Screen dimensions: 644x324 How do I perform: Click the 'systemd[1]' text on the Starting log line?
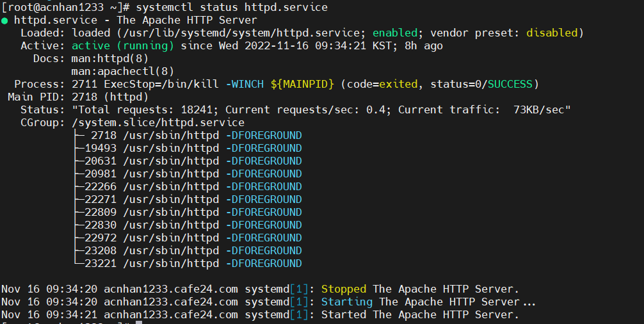277,302
